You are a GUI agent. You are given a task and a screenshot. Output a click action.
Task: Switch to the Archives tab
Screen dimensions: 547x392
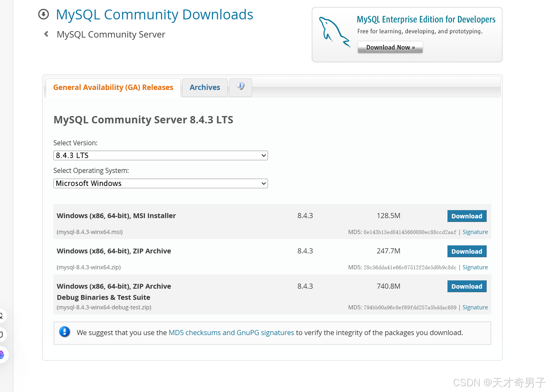[205, 87]
